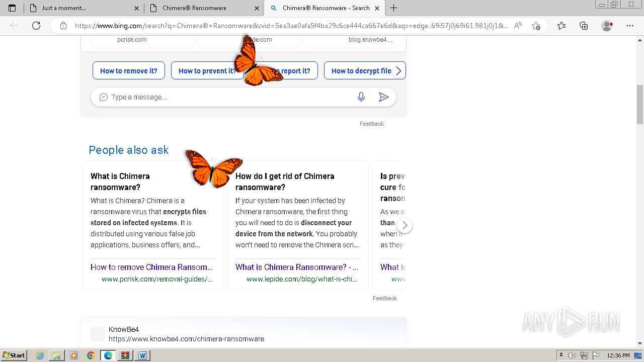Open the Collections icon

click(x=584, y=26)
